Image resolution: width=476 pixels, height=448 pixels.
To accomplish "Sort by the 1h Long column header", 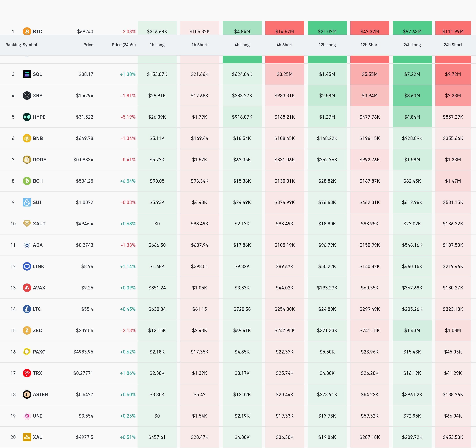I will tap(157, 45).
